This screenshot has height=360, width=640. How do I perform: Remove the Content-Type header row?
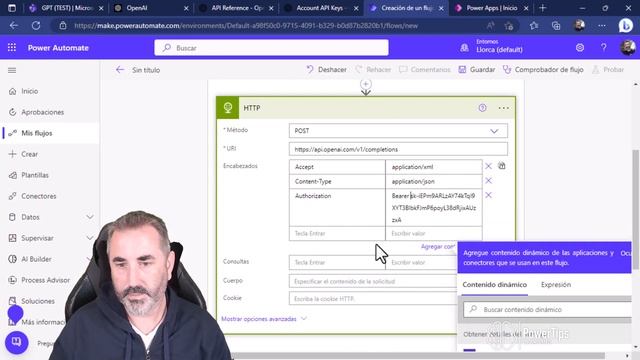pyautogui.click(x=488, y=181)
